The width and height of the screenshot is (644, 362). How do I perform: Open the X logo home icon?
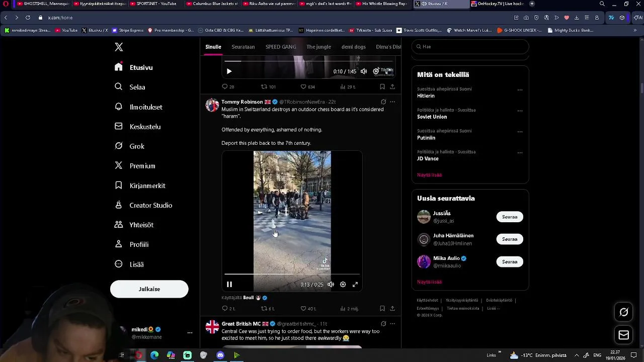(119, 47)
